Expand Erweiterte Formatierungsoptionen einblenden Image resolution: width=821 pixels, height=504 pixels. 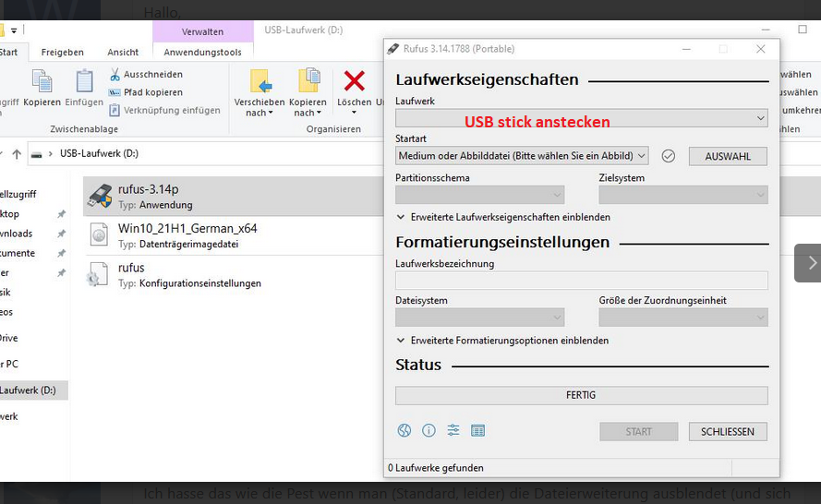coord(502,341)
